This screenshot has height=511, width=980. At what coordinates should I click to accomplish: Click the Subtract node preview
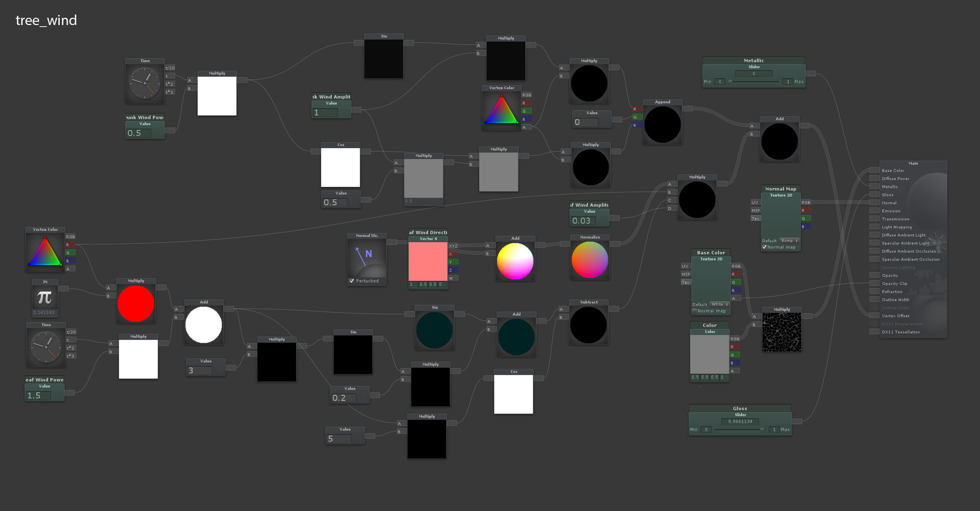(x=588, y=325)
